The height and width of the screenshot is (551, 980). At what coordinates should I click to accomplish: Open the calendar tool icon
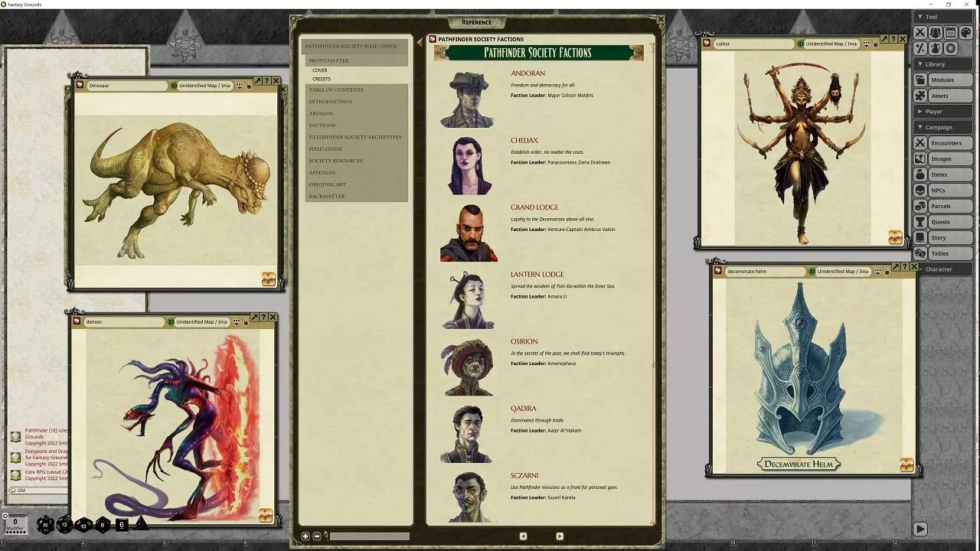click(951, 32)
